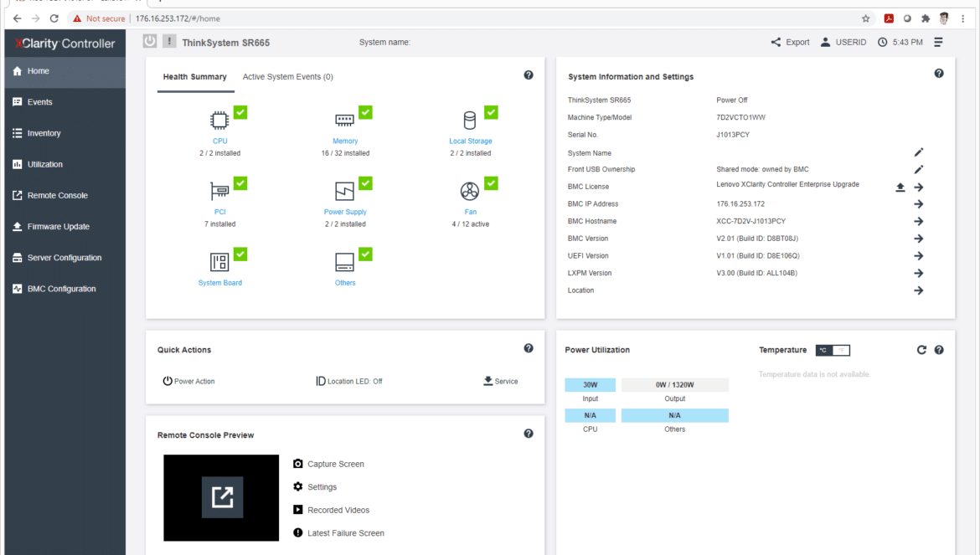
Task: Open the Local Storage health icon
Action: (x=470, y=119)
